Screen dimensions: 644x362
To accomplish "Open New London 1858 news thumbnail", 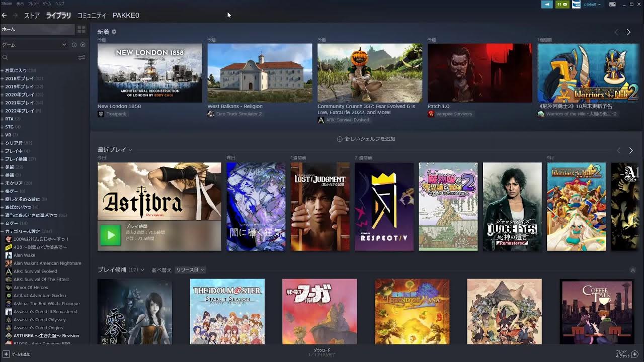I will pos(150,73).
